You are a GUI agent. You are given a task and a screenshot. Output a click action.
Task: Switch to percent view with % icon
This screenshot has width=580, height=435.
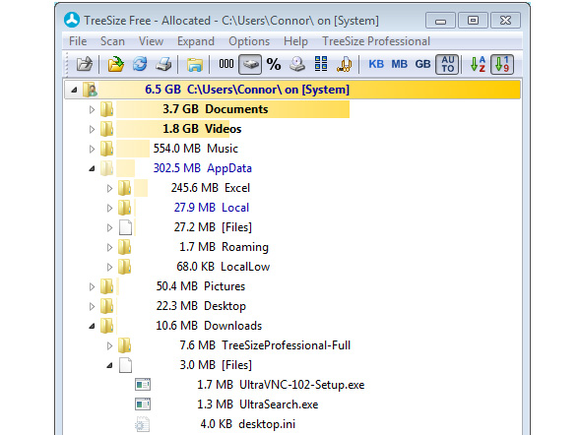tap(274, 64)
